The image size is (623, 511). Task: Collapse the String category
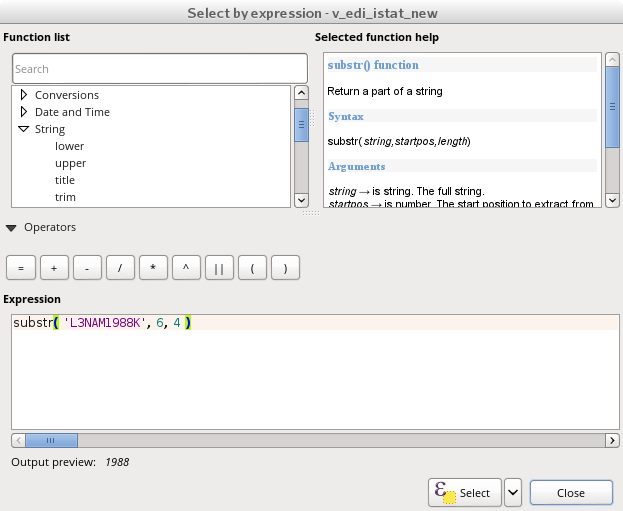(x=24, y=129)
